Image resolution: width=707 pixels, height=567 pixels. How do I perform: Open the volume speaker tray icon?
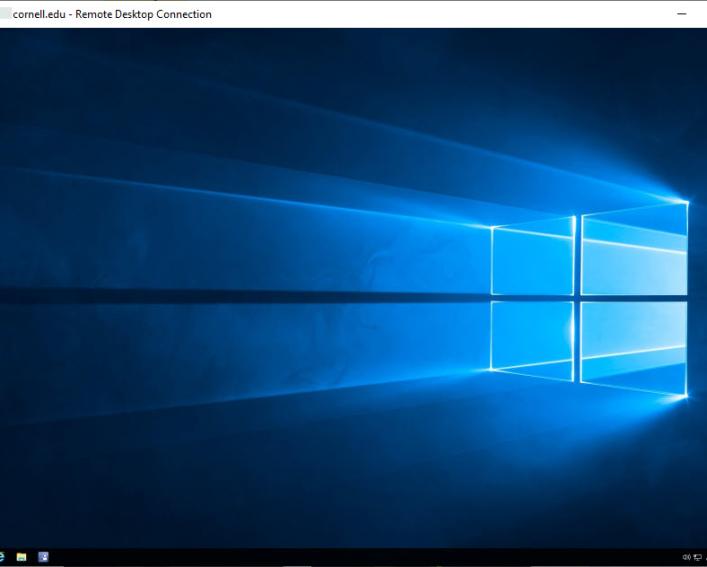(x=687, y=558)
